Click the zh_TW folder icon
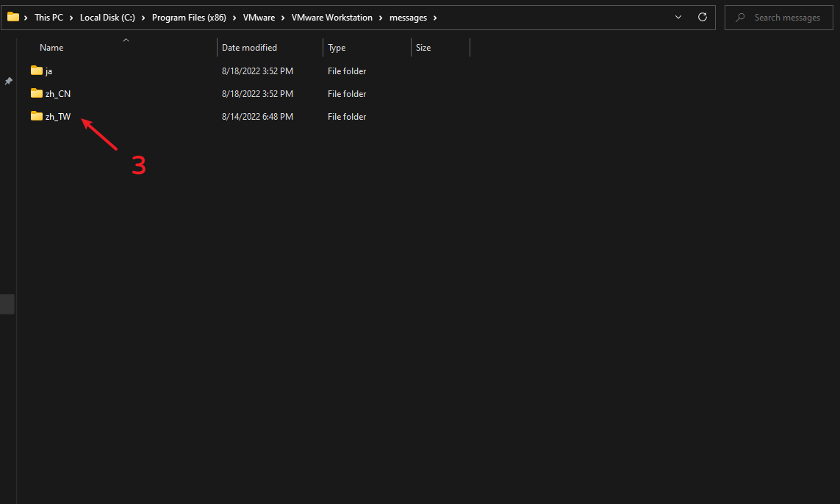Viewport: 840px width, 504px height. [x=37, y=116]
